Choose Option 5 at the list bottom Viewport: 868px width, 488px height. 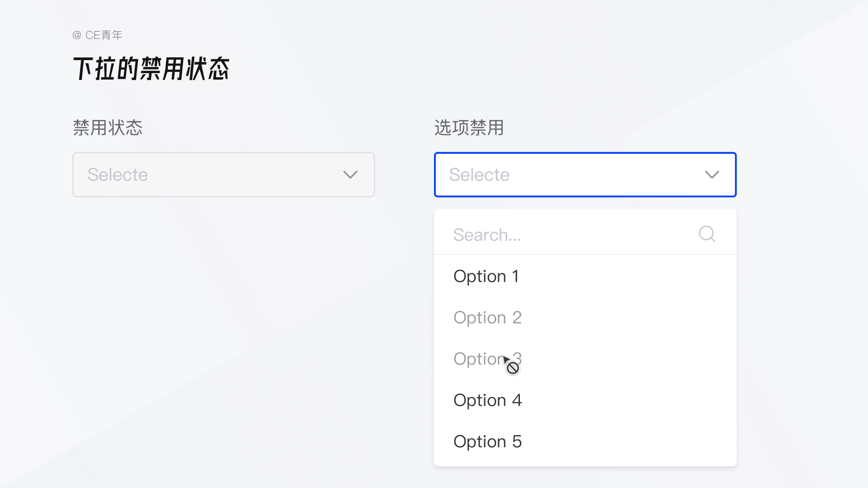pos(487,441)
